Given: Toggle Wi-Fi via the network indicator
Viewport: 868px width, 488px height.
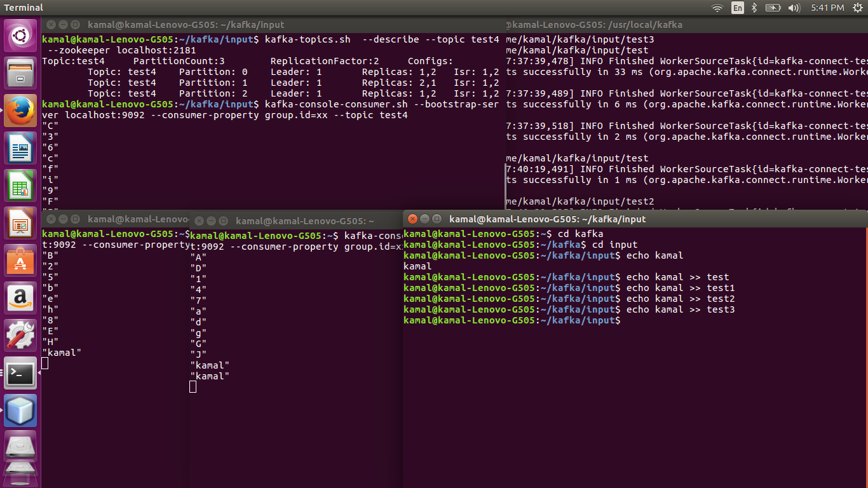Looking at the screenshot, I should [717, 8].
